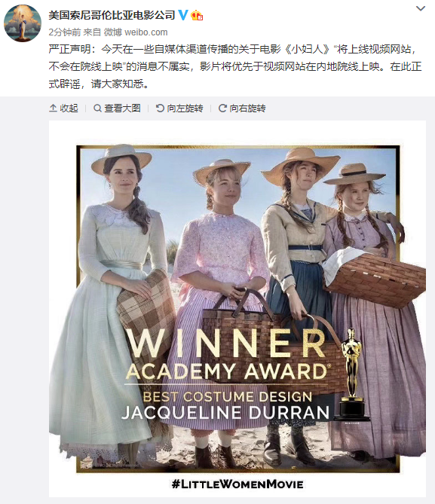Open the Columbia Pictures profile avatar
Screen dimensions: 435x504
pyautogui.click(x=23, y=23)
